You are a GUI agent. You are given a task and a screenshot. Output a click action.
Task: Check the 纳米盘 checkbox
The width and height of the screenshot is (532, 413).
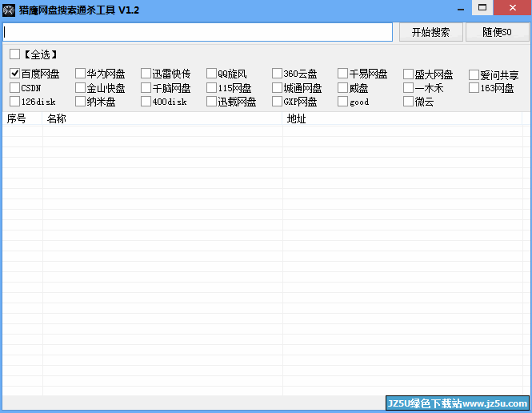tap(81, 101)
